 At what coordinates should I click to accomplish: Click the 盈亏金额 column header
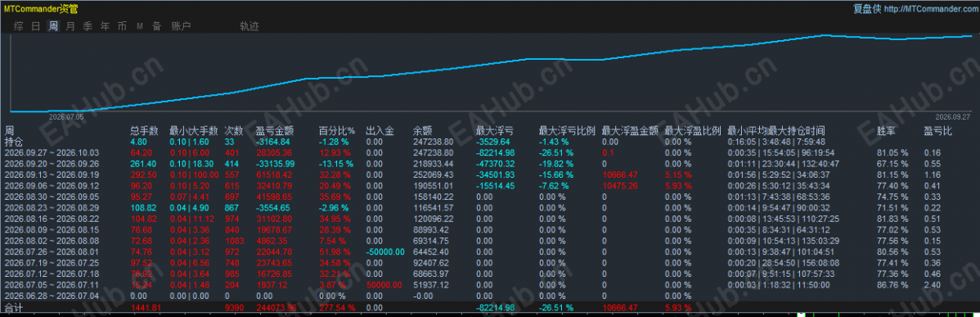(274, 131)
